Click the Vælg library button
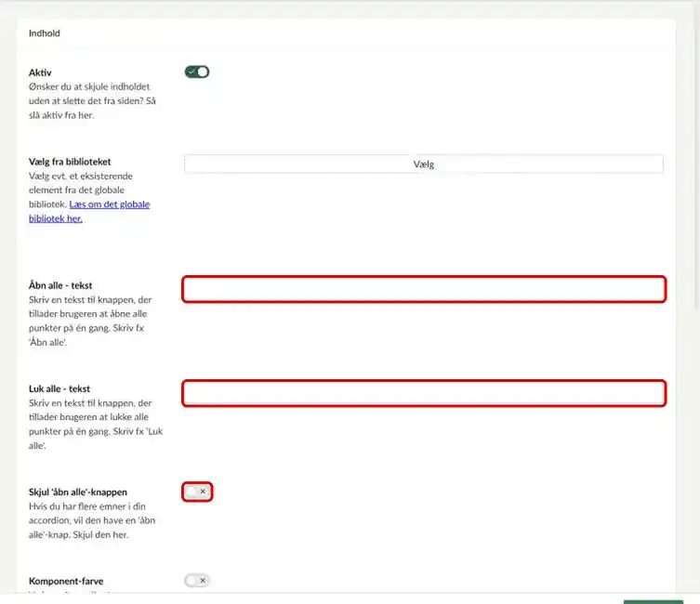This screenshot has width=700, height=604. (x=424, y=164)
